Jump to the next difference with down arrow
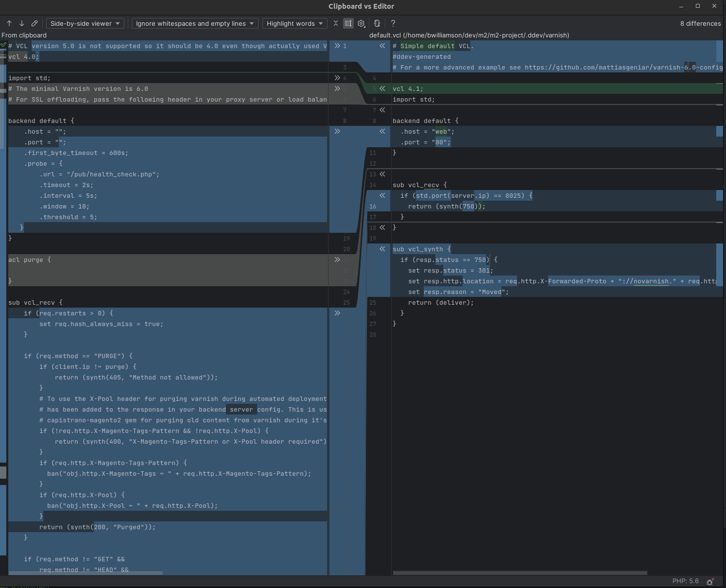This screenshot has width=726, height=588. tap(22, 23)
